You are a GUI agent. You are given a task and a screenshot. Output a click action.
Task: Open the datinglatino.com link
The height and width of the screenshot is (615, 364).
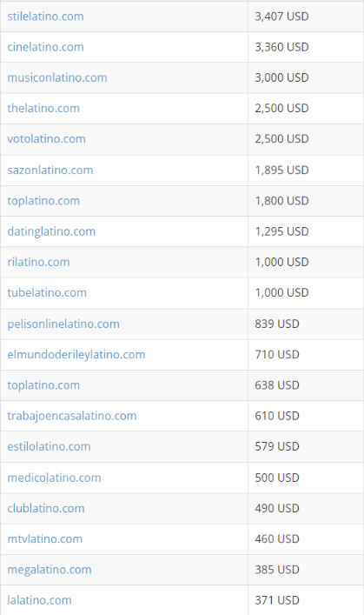click(51, 231)
